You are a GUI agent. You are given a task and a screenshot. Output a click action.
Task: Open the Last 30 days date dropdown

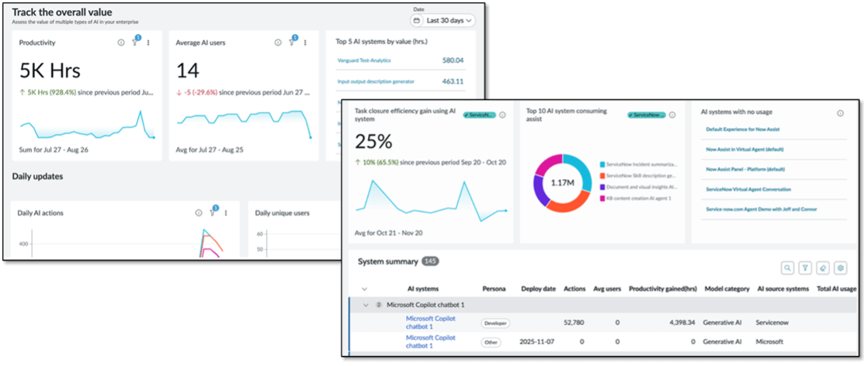[443, 21]
